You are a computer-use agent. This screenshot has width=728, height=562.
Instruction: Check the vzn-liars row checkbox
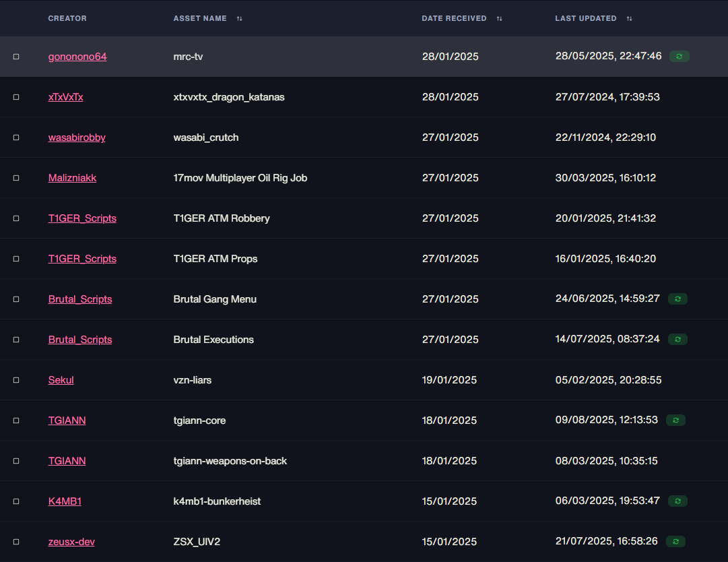16,380
